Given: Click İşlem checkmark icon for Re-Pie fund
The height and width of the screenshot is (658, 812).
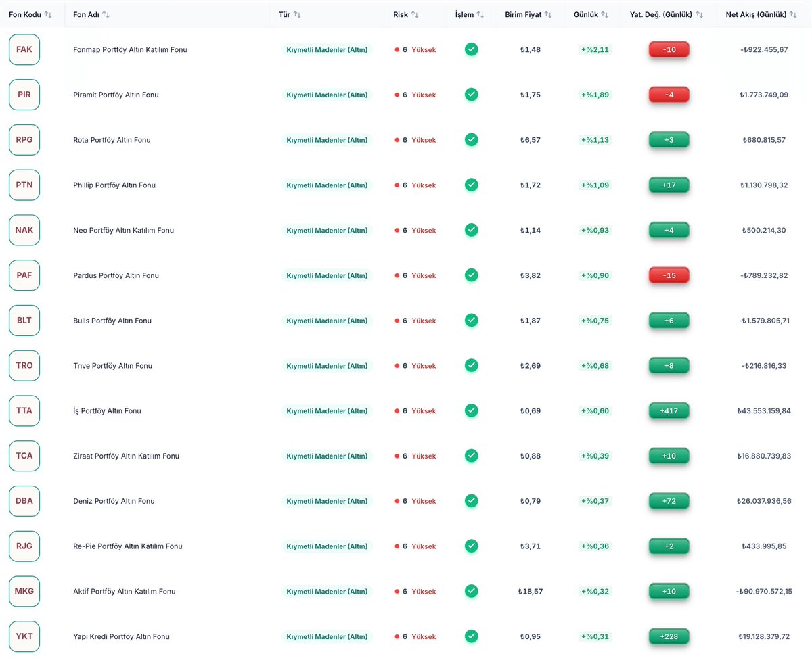Looking at the screenshot, I should [472, 546].
